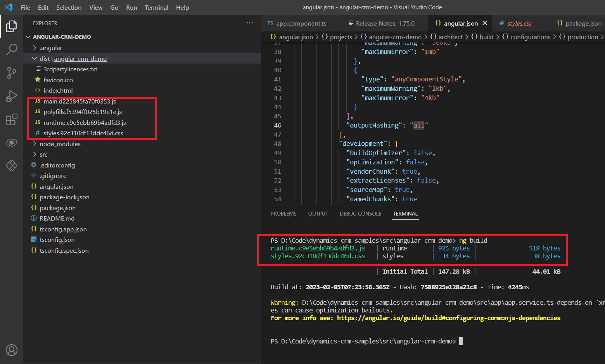Close the angular.json editor tab

point(485,23)
